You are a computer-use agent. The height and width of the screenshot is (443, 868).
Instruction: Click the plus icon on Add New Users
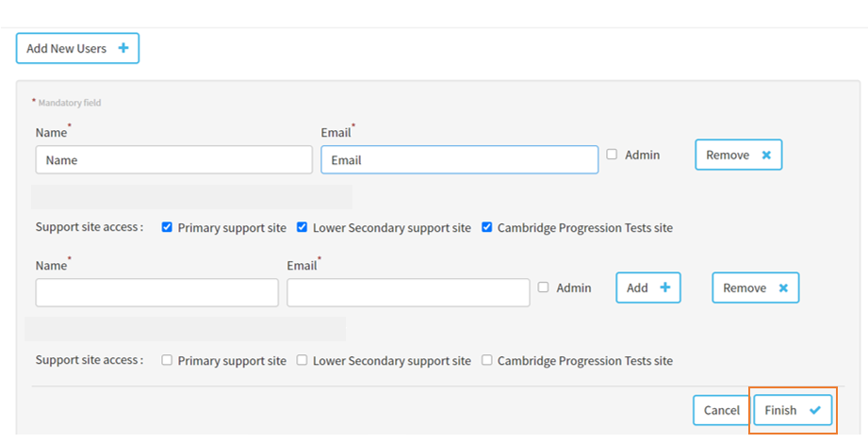[123, 48]
